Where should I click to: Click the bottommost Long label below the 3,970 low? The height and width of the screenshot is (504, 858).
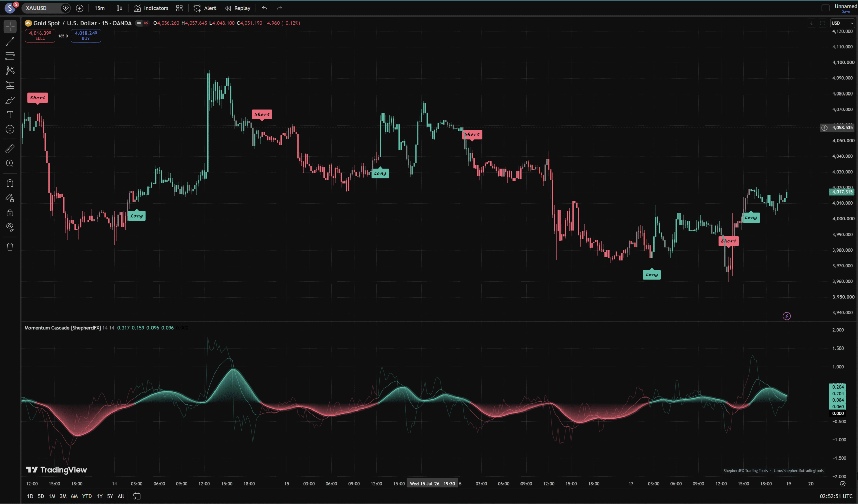[652, 274]
